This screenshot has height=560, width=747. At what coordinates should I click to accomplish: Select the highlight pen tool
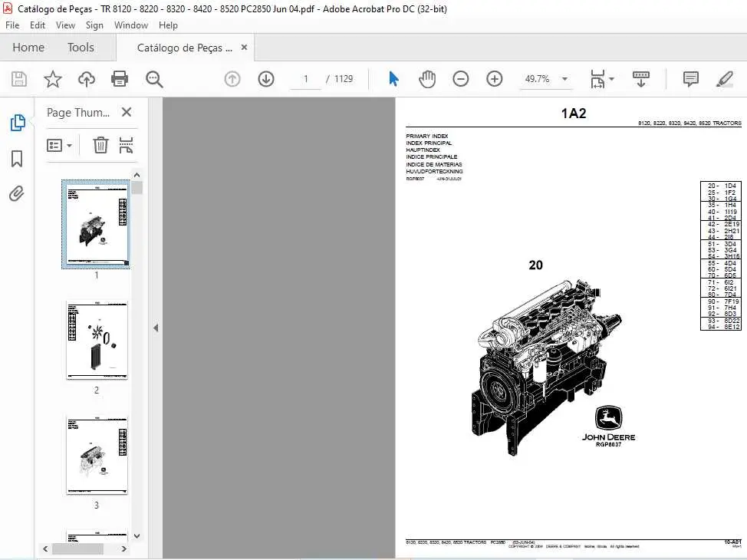(x=725, y=79)
